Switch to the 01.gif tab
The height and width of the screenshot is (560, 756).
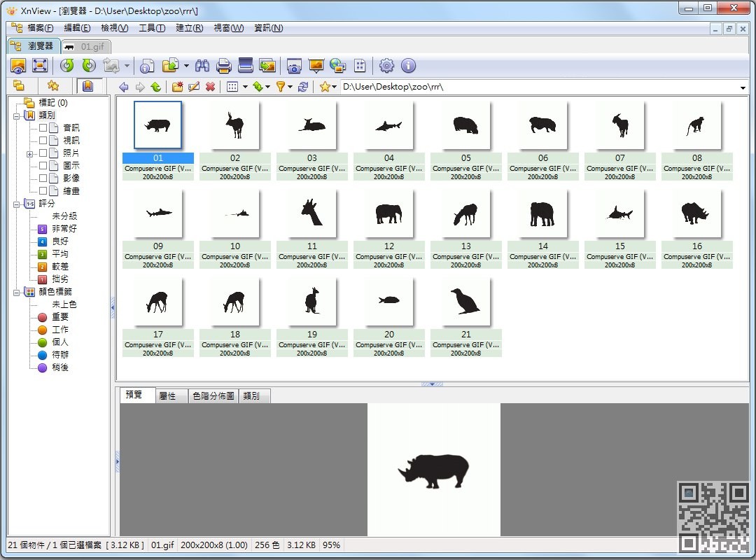pos(86,46)
